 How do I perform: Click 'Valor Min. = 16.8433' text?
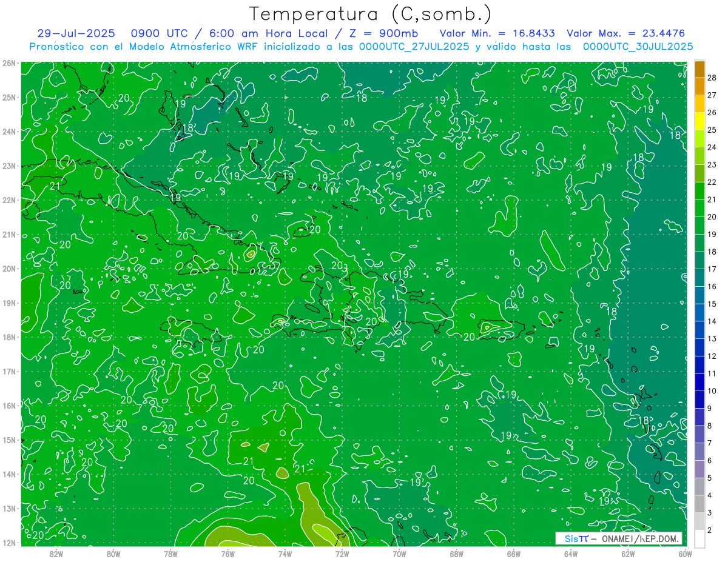[x=497, y=33]
